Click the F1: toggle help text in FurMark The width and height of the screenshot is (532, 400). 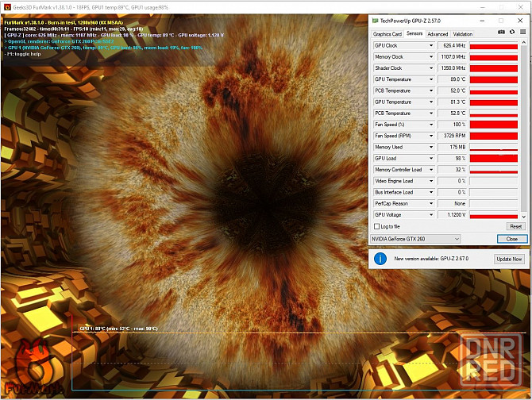click(x=23, y=54)
